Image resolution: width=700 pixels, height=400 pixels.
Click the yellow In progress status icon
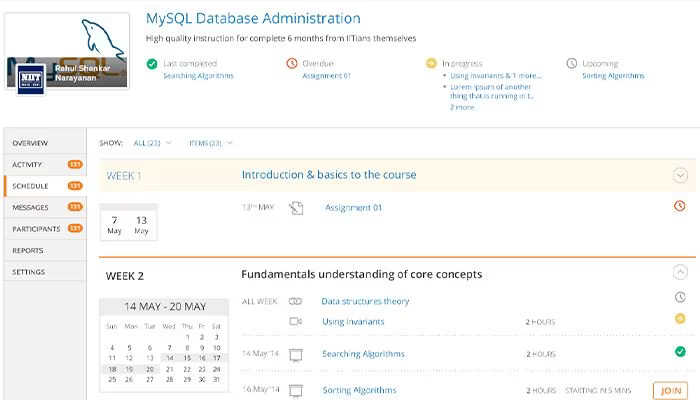pos(431,63)
